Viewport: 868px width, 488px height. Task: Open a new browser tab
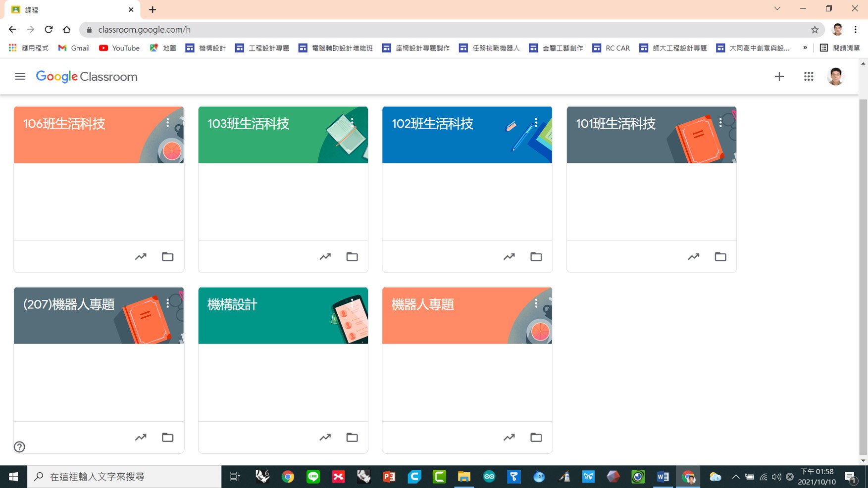[153, 9]
